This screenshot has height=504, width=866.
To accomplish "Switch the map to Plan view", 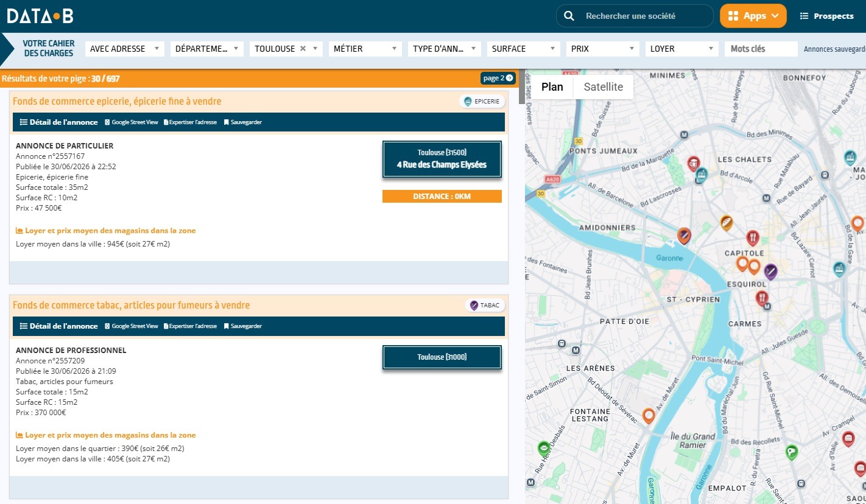I will click(x=552, y=87).
